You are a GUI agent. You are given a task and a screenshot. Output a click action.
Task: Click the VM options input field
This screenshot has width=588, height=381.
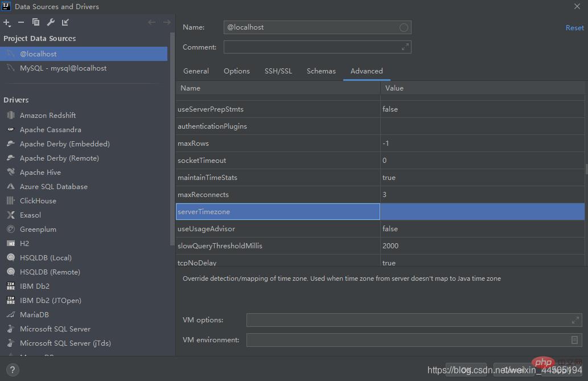point(407,320)
